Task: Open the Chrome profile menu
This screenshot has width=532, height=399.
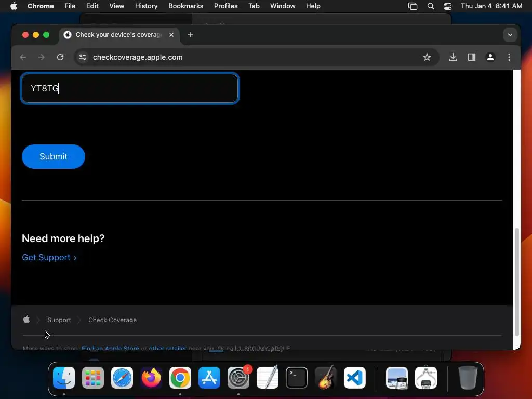Action: [x=490, y=57]
